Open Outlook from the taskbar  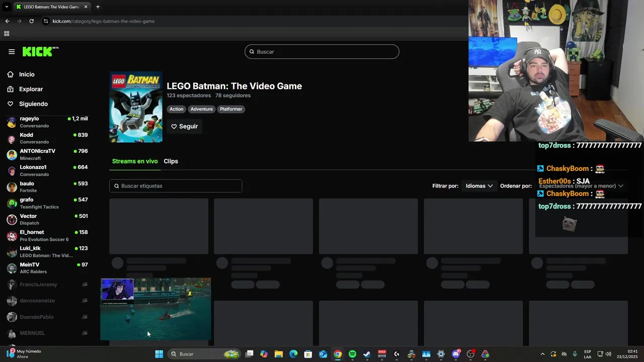tap(323, 354)
